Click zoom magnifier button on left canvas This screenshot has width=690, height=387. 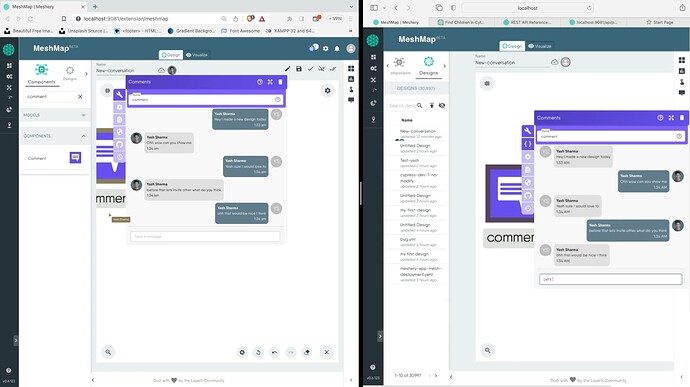(108, 352)
